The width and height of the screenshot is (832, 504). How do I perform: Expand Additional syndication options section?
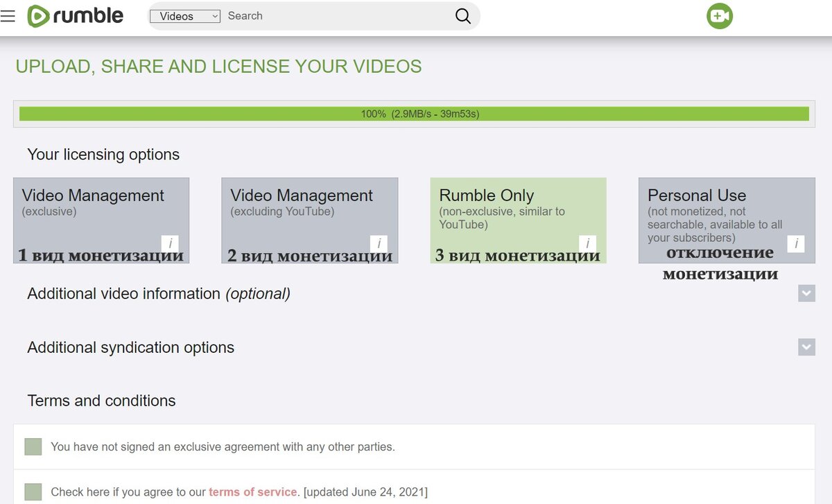tap(806, 347)
